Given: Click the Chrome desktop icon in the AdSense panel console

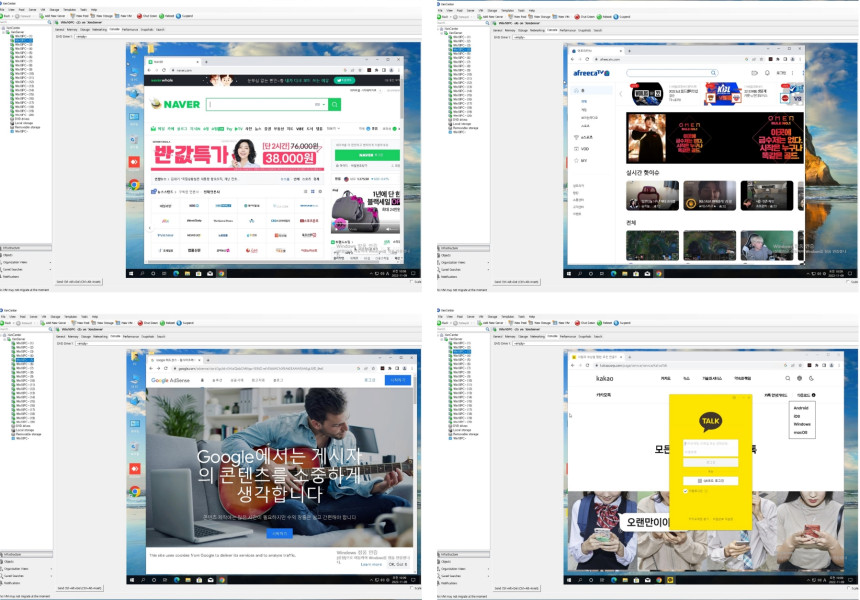Looking at the screenshot, I should coord(134,491).
